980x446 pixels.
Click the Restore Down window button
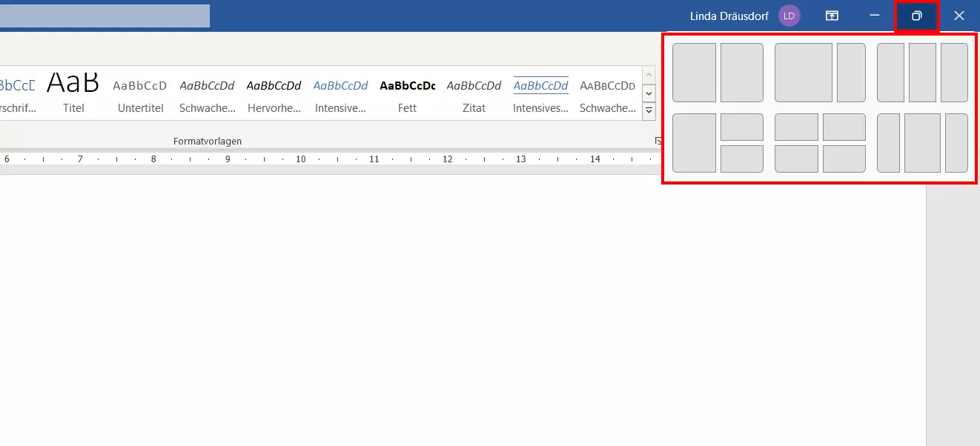[x=917, y=16]
